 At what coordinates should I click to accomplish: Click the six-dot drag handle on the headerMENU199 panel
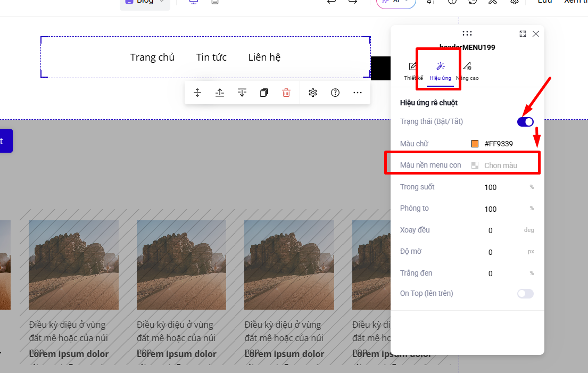click(x=467, y=34)
